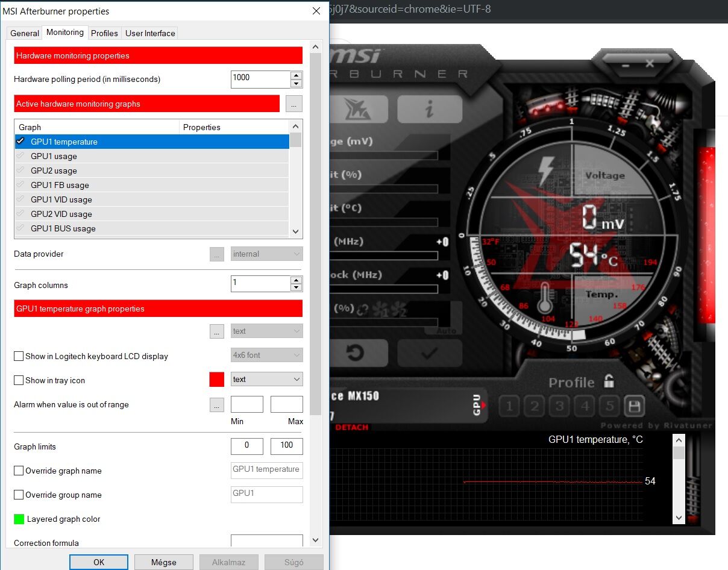Viewport: 728px width, 570px height.
Task: Save profile with the floppy disk icon
Action: click(634, 406)
